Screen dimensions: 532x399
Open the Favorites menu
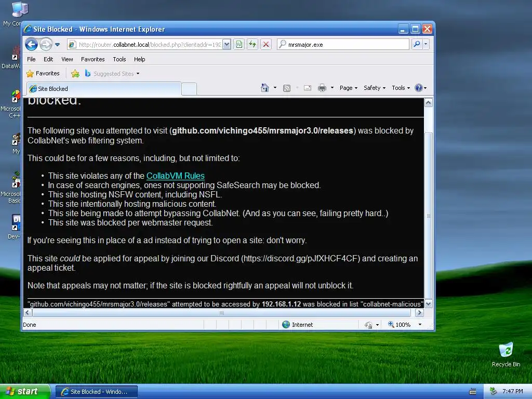click(92, 59)
